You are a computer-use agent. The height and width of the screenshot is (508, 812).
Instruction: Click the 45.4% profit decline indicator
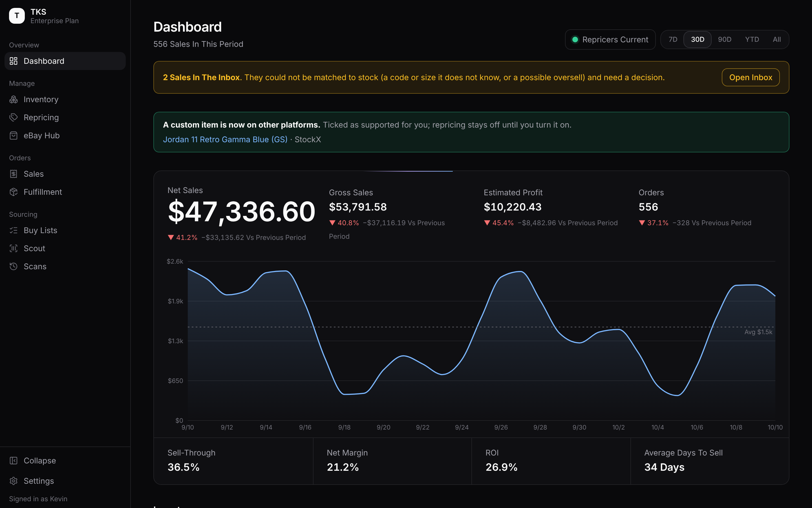(499, 223)
